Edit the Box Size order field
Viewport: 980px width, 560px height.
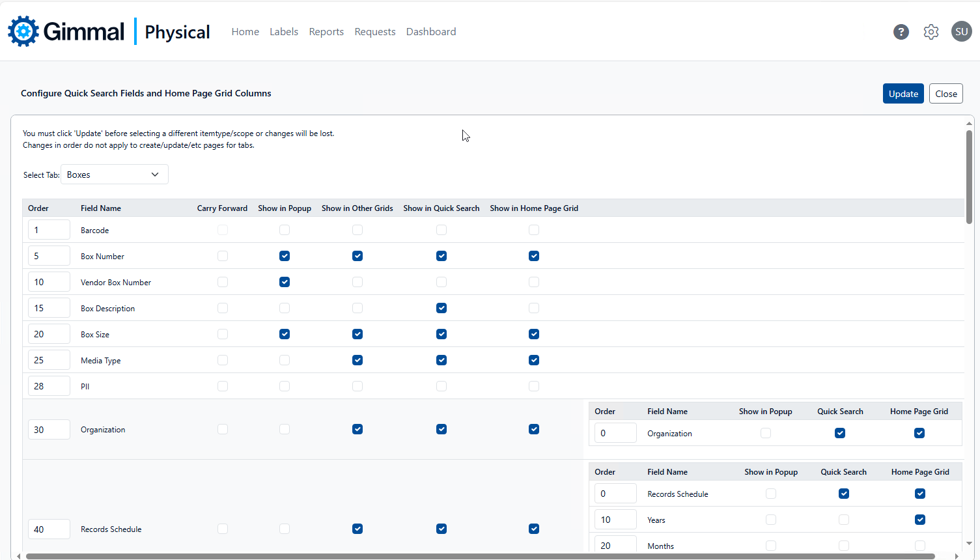pyautogui.click(x=49, y=334)
